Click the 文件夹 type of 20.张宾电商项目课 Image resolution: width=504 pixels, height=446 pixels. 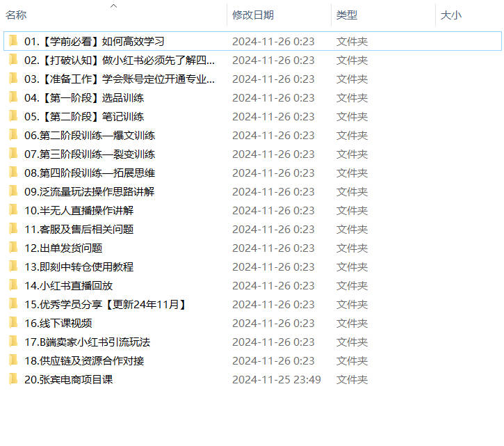pos(352,380)
